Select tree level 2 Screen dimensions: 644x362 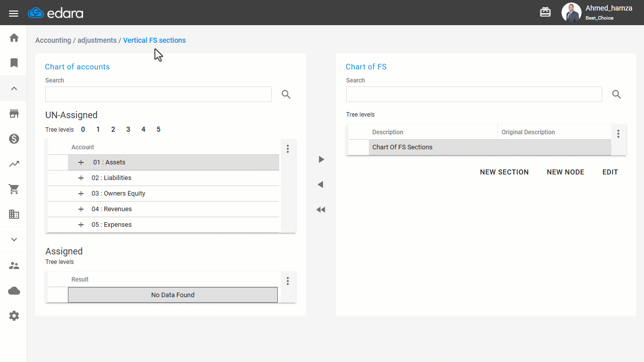(113, 129)
